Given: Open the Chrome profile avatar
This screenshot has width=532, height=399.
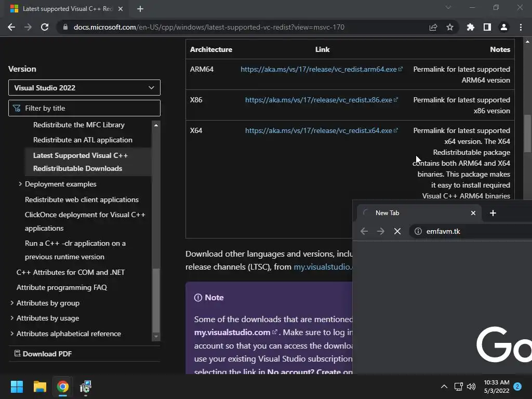Looking at the screenshot, I should pyautogui.click(x=503, y=27).
